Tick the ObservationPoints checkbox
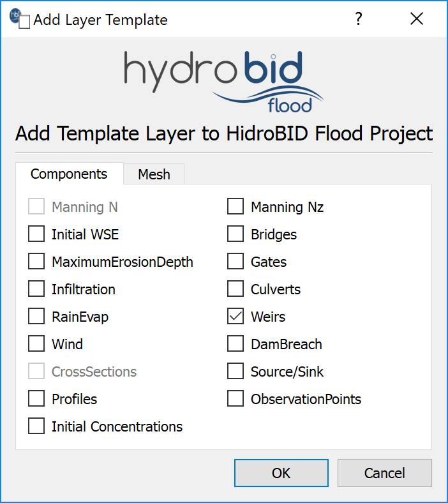Screen dimensions: 448x503 click(235, 399)
